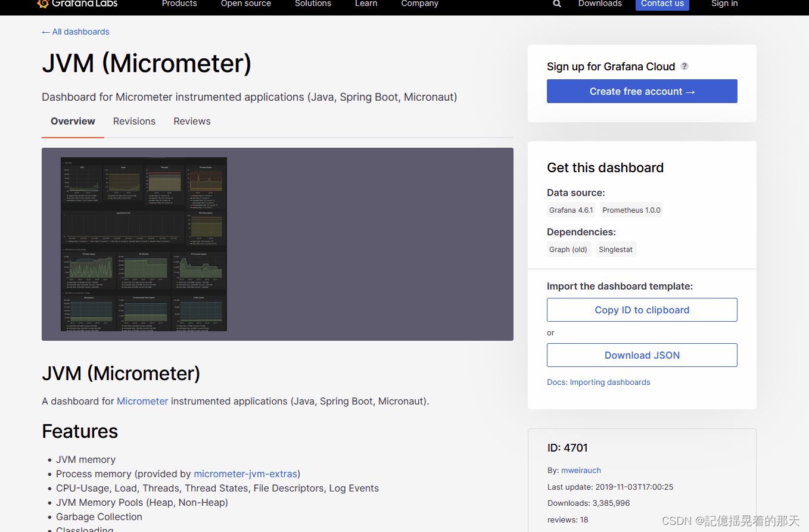Viewport: 809px width, 532px height.
Task: Click the Last update date text
Action: click(x=610, y=487)
